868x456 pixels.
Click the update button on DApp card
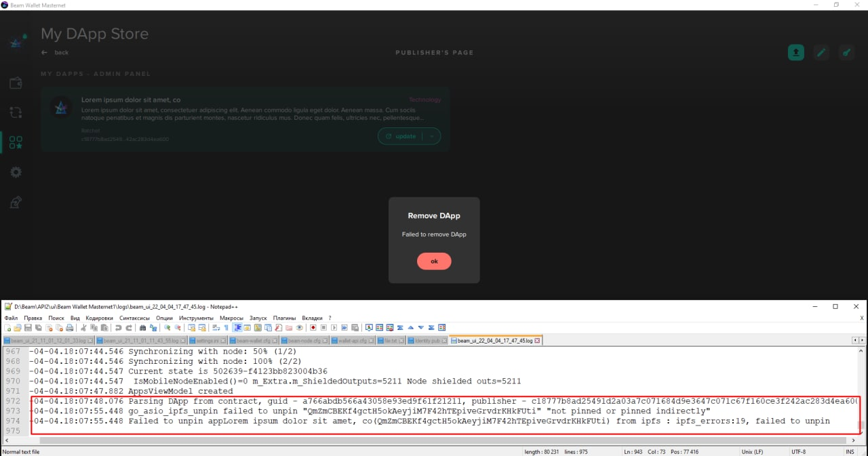point(401,136)
